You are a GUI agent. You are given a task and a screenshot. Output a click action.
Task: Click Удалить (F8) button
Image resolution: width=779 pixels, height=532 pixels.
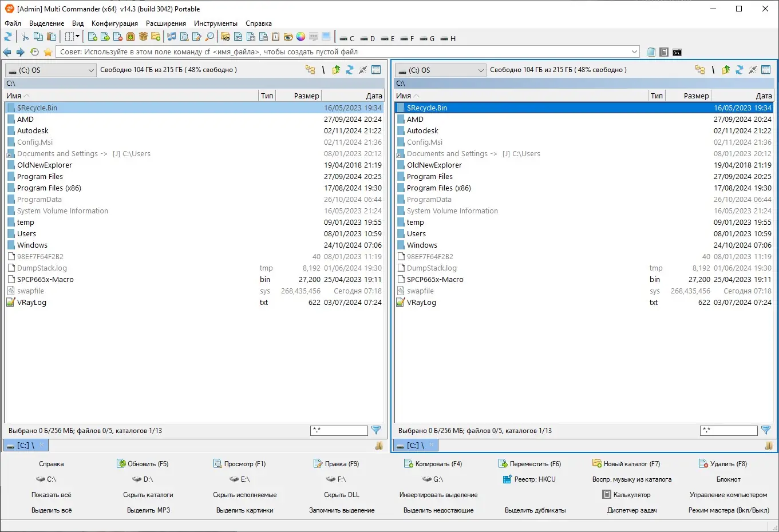click(x=723, y=464)
